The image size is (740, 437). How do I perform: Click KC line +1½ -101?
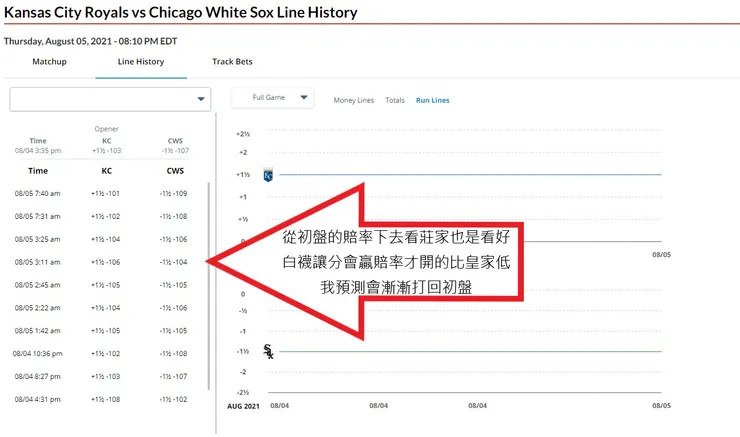click(x=106, y=193)
